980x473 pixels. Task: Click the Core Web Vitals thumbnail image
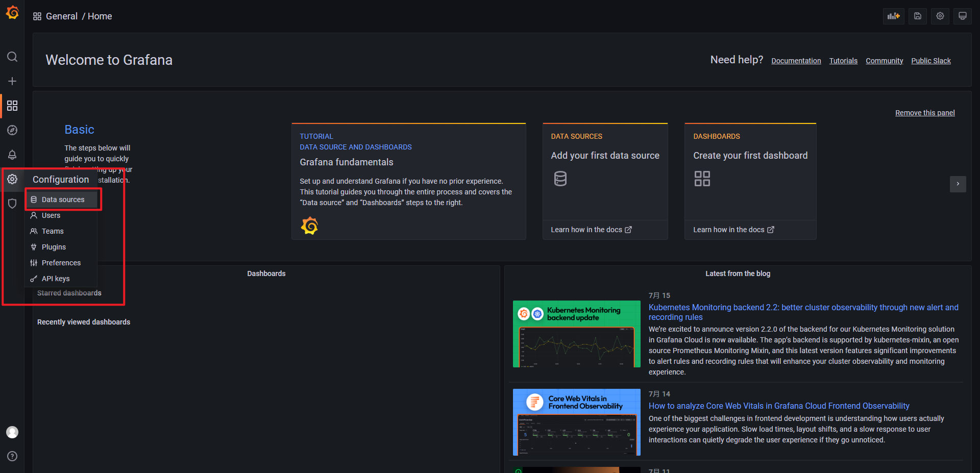tap(577, 422)
